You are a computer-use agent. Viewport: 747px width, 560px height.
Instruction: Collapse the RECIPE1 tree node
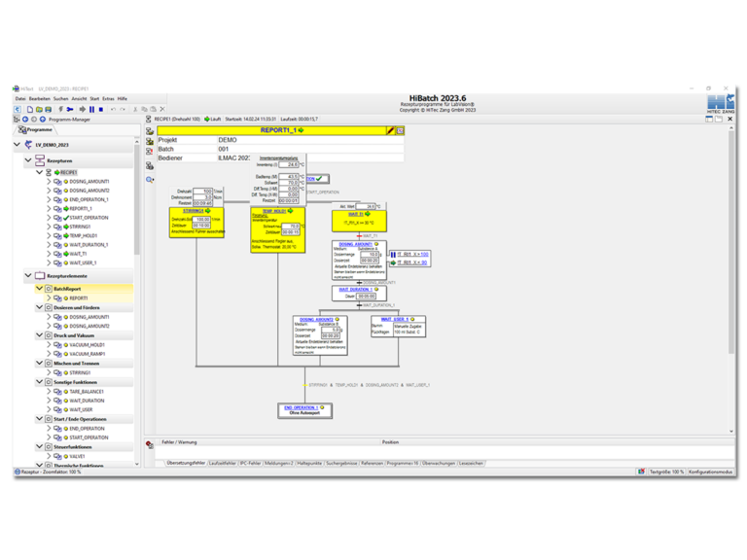click(40, 172)
